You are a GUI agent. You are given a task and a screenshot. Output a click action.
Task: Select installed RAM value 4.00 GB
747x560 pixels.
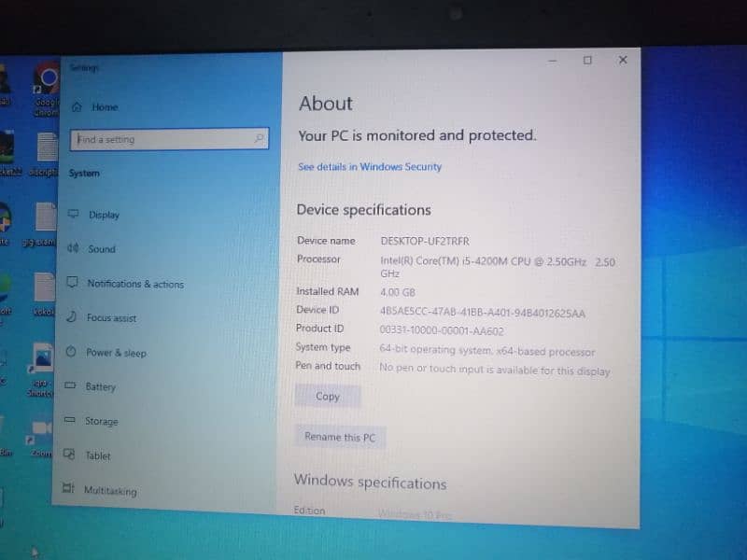[398, 292]
